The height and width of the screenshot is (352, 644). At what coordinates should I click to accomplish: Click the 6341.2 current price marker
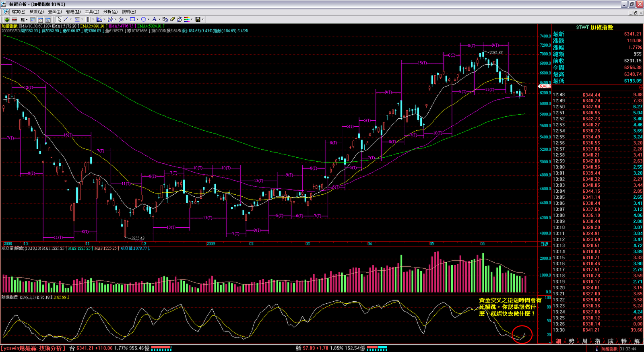545,86
